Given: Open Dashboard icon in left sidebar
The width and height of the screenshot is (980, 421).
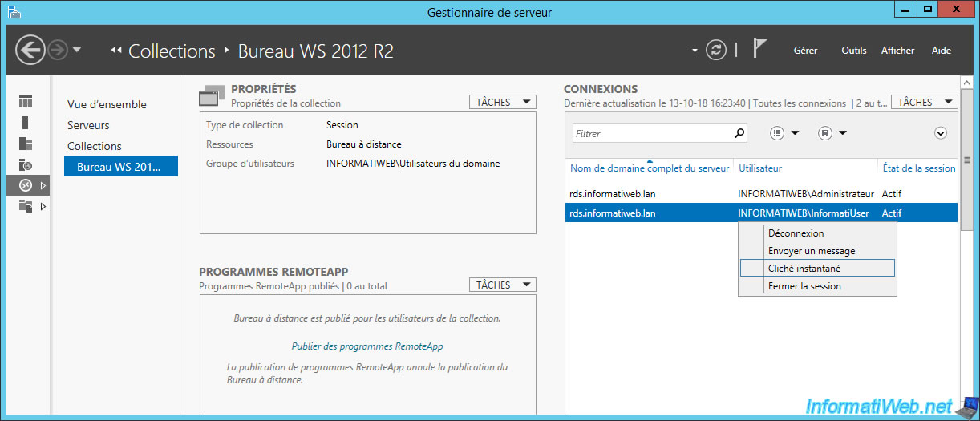Looking at the screenshot, I should tap(26, 102).
